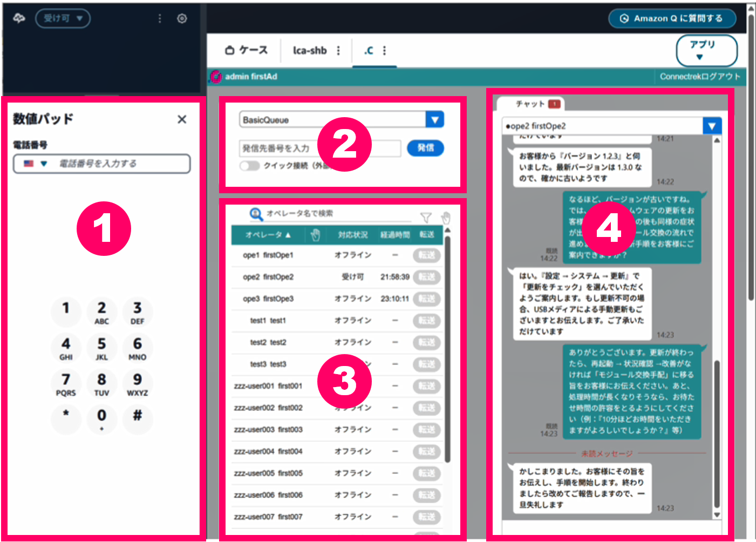Open the BasicQueue queue dropdown
Image resolution: width=756 pixels, height=542 pixels.
coord(434,119)
